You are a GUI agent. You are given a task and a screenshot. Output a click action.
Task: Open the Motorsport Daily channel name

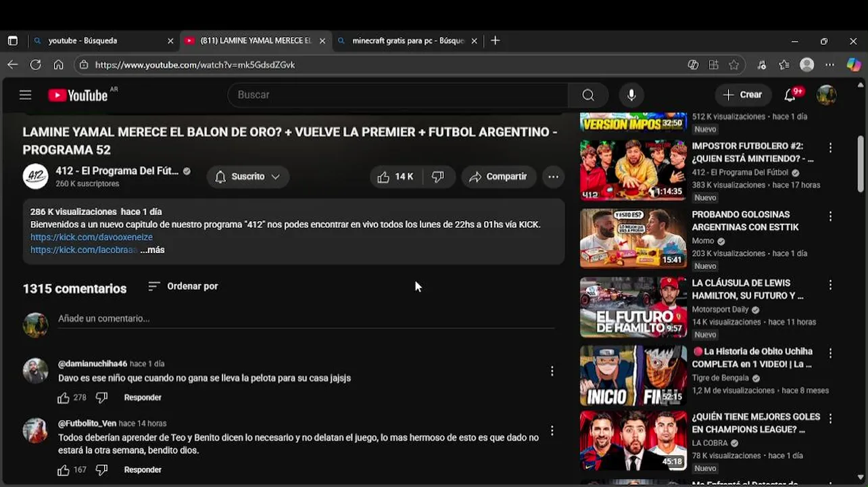point(720,310)
